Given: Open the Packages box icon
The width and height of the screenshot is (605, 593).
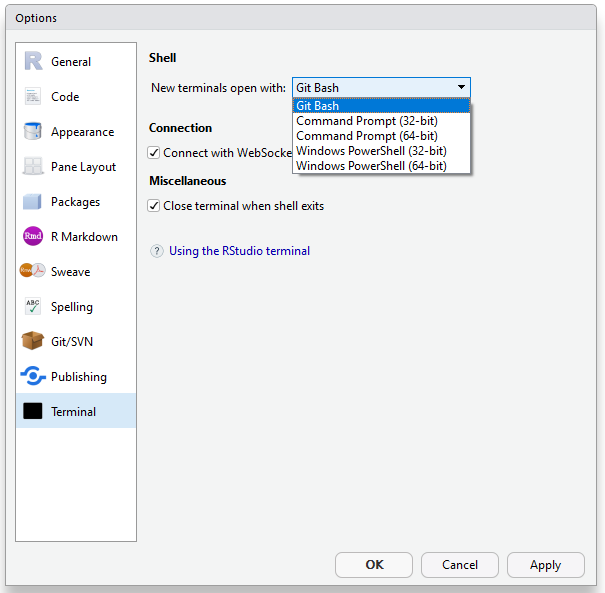Looking at the screenshot, I should (x=33, y=202).
